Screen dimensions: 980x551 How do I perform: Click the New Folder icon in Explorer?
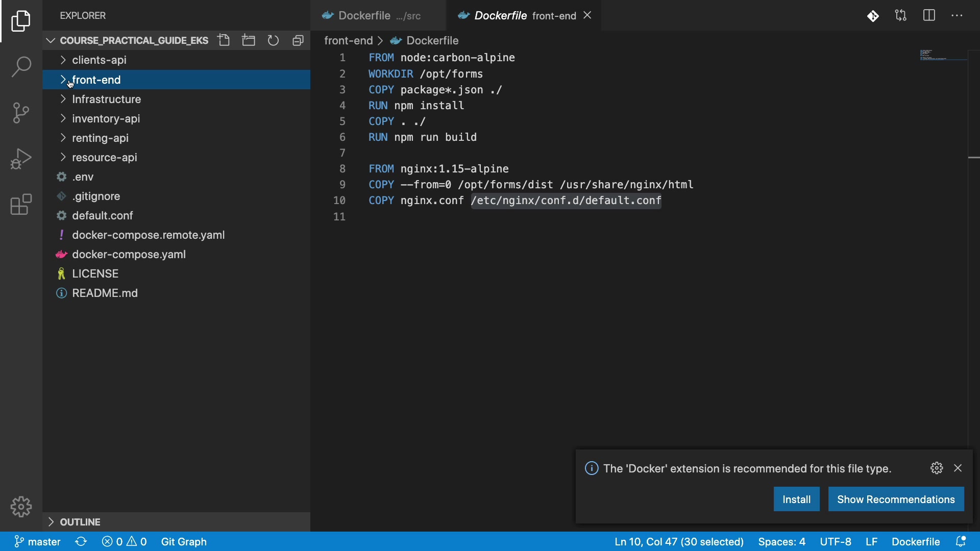click(x=249, y=40)
